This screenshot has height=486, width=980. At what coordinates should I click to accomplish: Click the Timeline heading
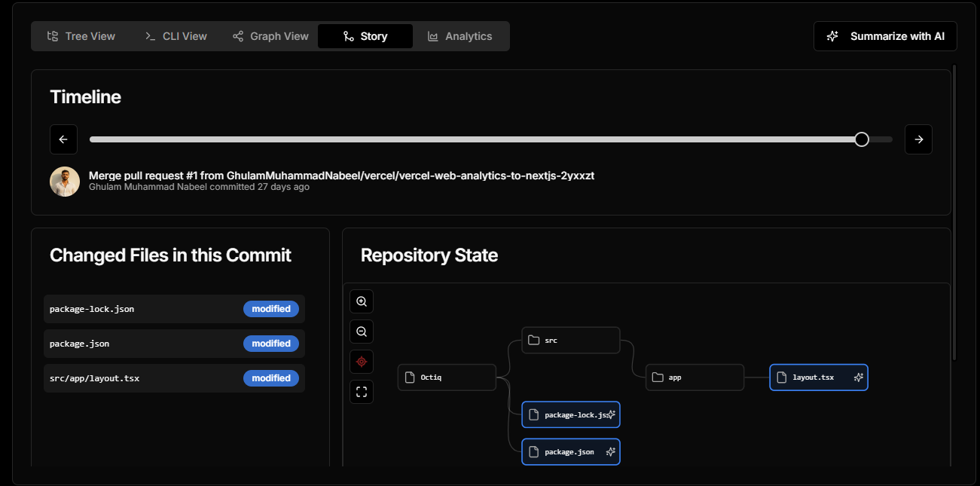pos(85,97)
